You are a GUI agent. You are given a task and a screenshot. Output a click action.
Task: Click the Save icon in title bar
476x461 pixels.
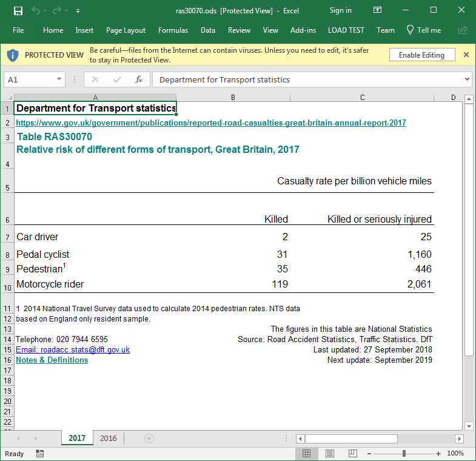click(18, 10)
